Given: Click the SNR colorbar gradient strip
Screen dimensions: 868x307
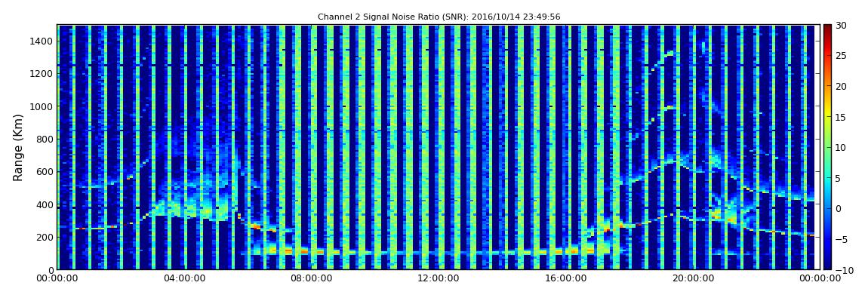Looking at the screenshot, I should tap(827, 147).
